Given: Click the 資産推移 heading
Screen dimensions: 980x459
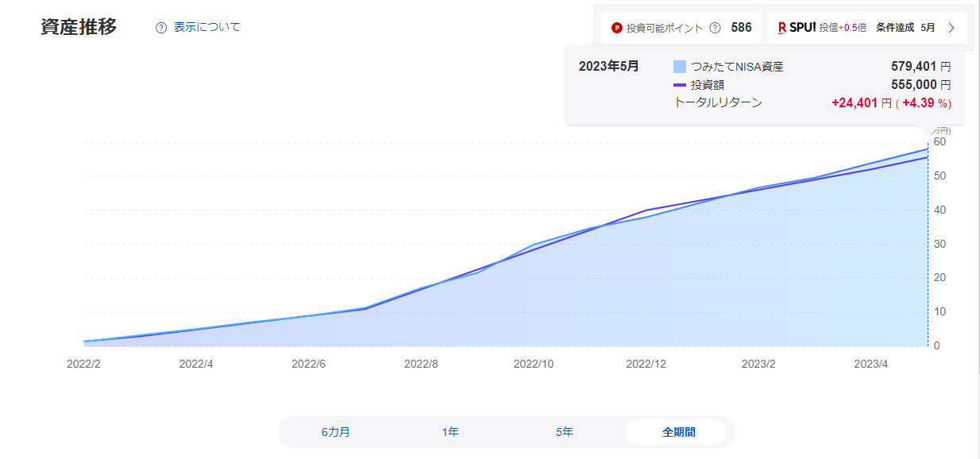Looking at the screenshot, I should tap(79, 27).
